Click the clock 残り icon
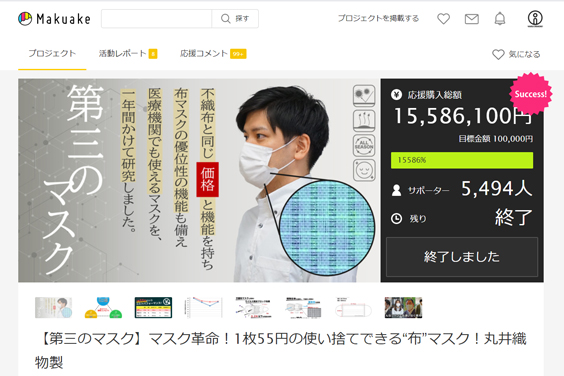 [x=396, y=218]
